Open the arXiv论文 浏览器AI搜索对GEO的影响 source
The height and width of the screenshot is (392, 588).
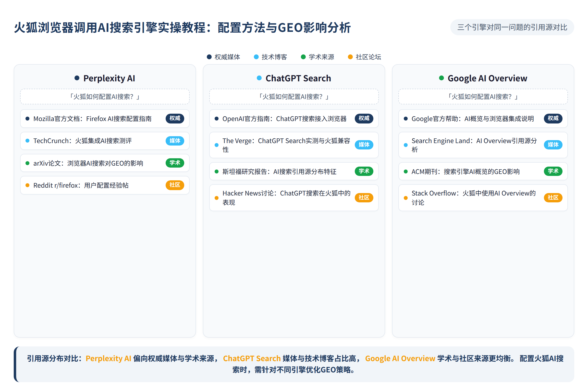click(105, 163)
